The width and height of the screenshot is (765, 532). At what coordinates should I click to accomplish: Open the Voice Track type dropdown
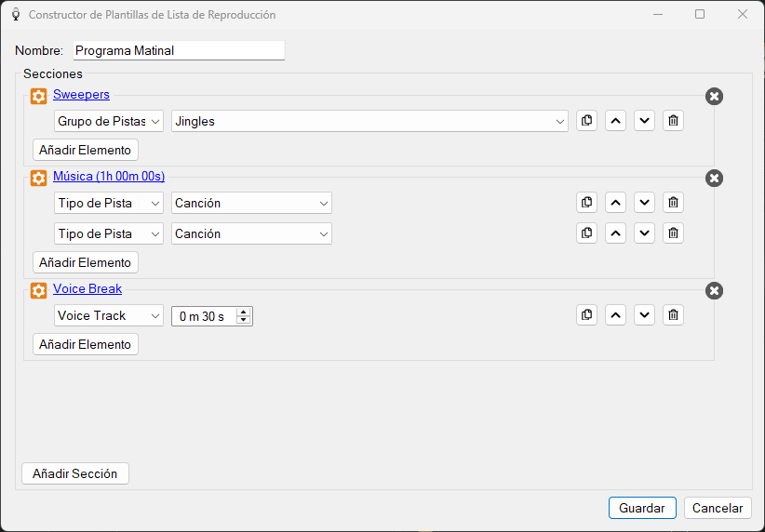click(108, 315)
